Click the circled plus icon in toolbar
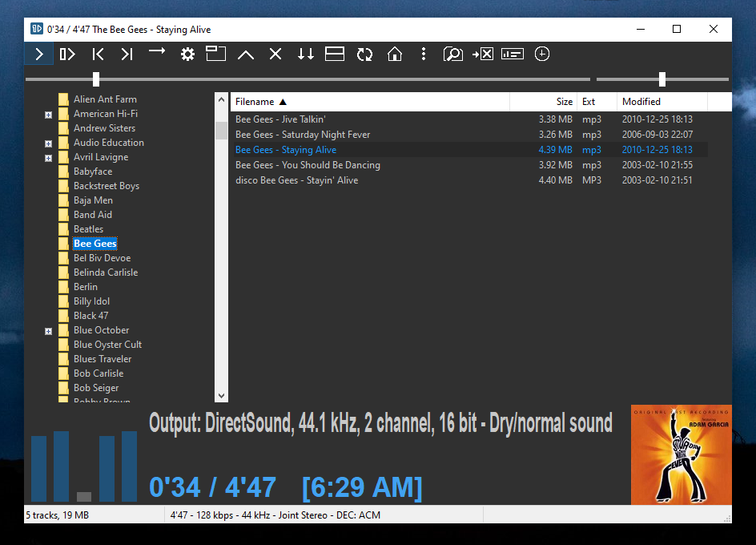 pyautogui.click(x=542, y=54)
